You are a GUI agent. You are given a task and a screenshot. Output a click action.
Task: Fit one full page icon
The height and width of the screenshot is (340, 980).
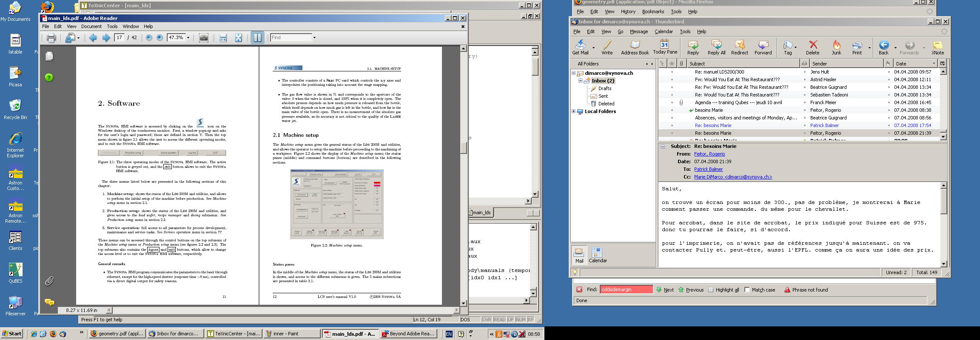coord(238,38)
